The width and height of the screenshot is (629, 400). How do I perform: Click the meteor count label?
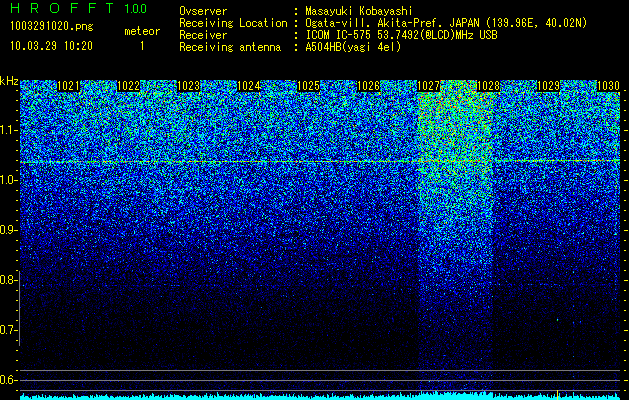tap(142, 31)
